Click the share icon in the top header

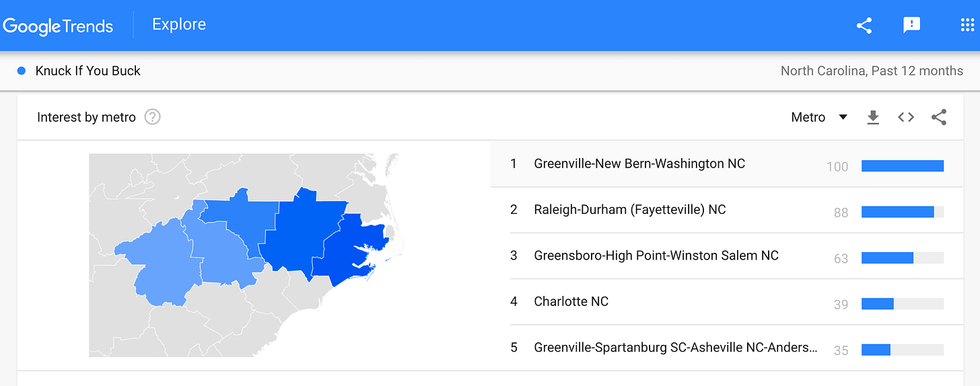(864, 26)
